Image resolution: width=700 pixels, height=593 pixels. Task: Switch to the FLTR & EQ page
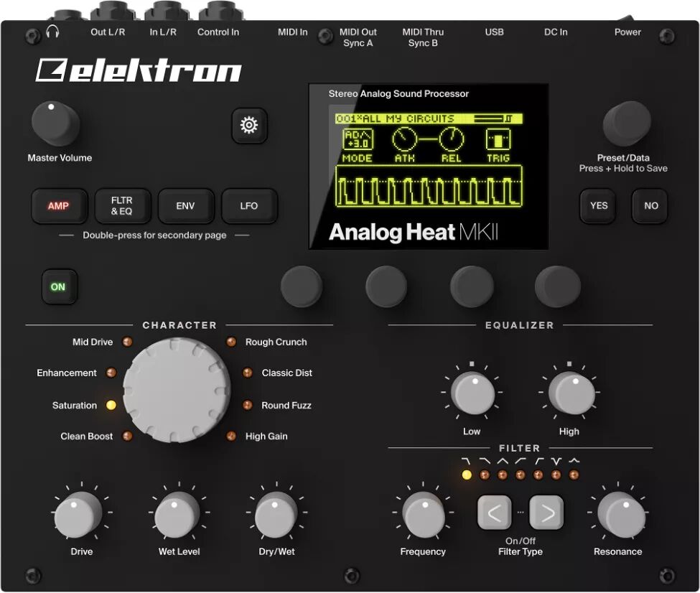(x=122, y=206)
